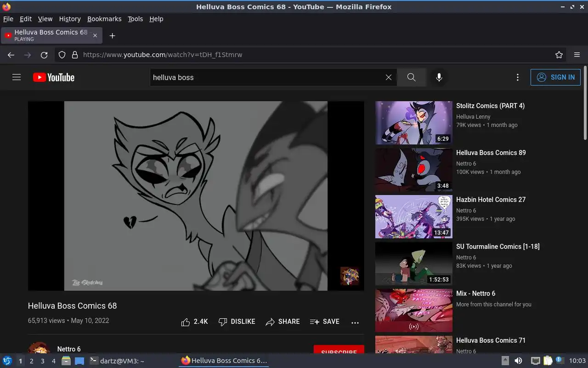Open Stolitz Comics (PART 4) thumbnail

[x=414, y=123]
